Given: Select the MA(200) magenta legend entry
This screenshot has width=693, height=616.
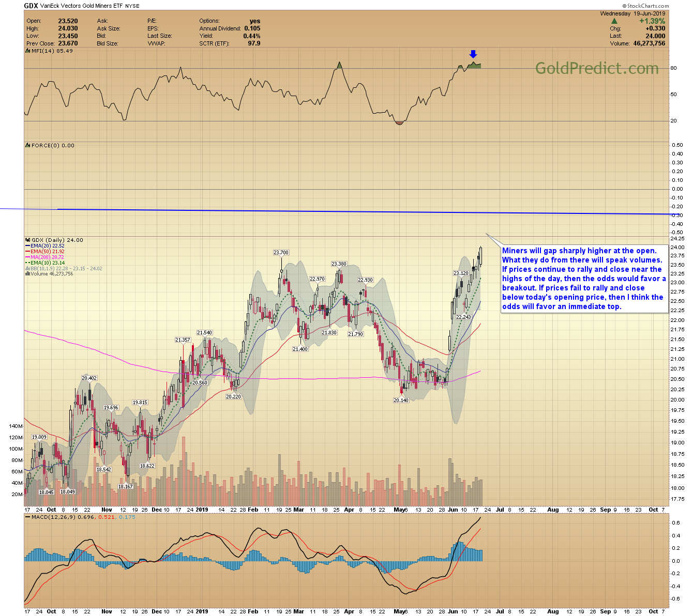Looking at the screenshot, I should [x=47, y=257].
